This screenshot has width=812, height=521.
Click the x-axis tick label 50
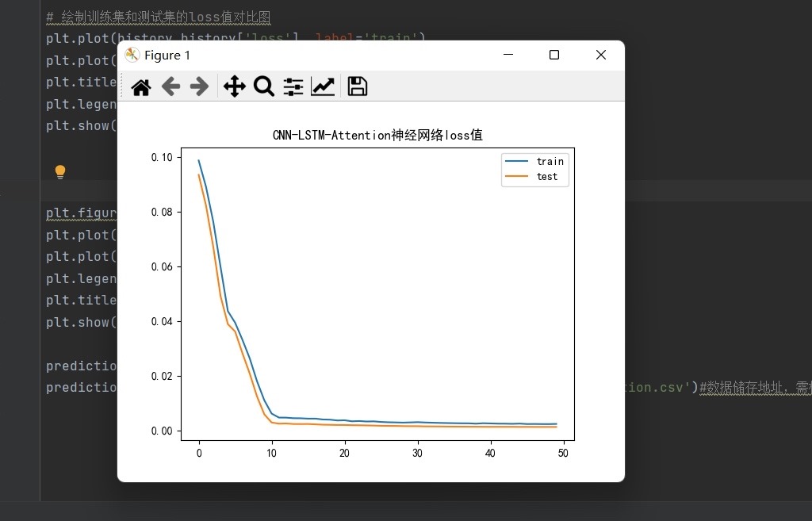[x=563, y=453]
